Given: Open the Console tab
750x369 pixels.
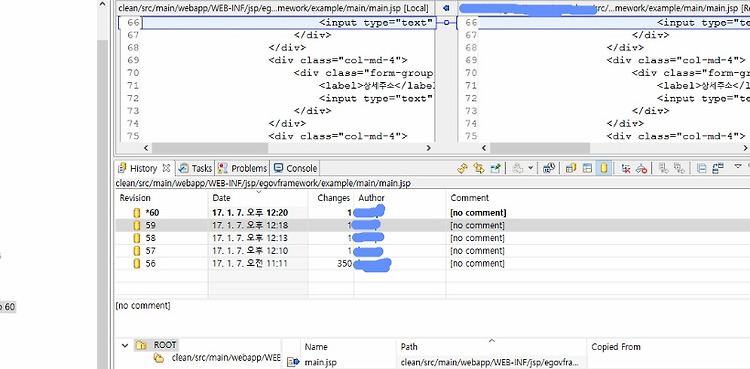Looking at the screenshot, I should coord(296,168).
